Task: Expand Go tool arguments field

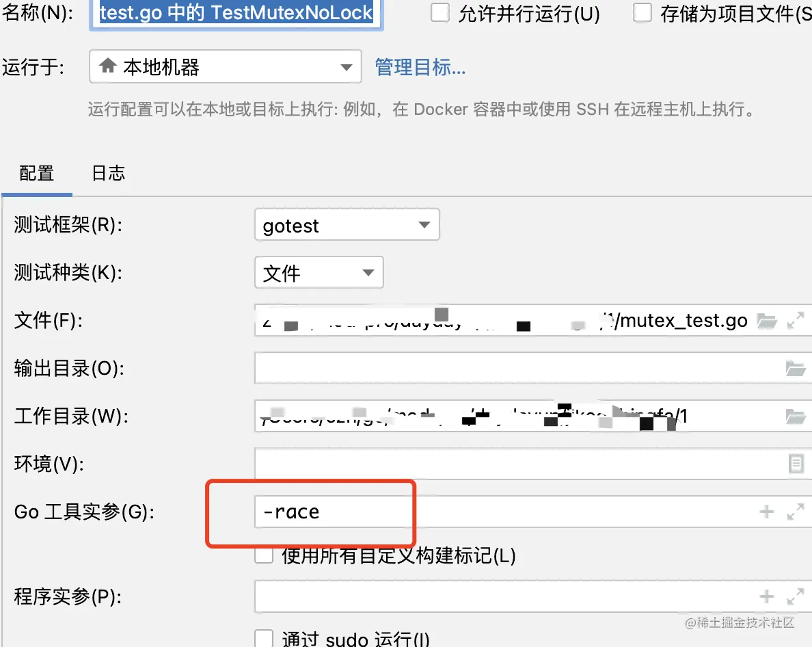Action: 796,512
